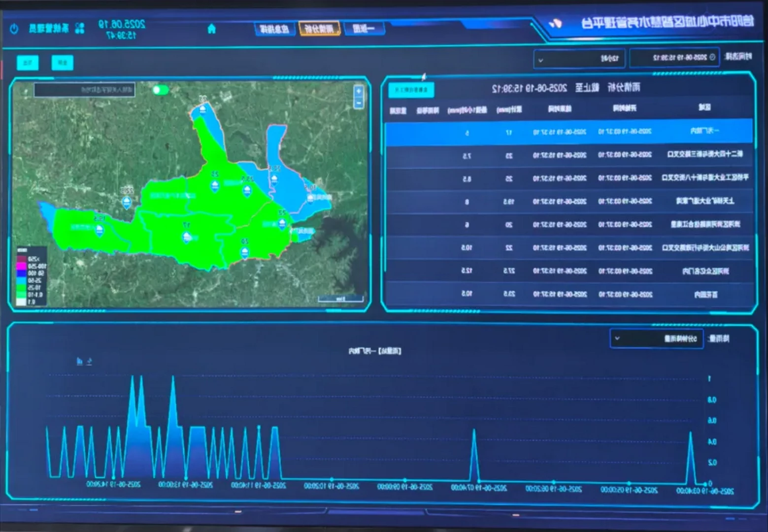Click the 8.5 max-hour value cell

pos(466,179)
